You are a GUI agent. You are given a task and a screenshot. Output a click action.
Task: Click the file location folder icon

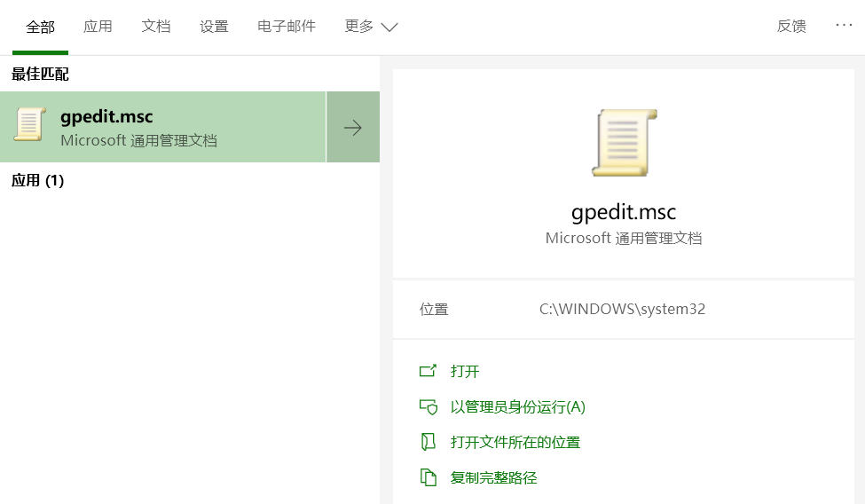[429, 442]
